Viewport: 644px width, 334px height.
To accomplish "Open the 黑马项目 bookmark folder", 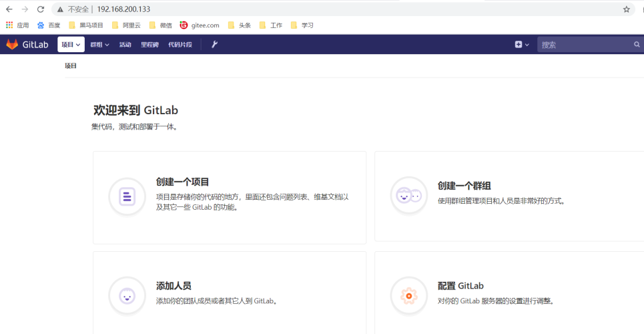I will [86, 25].
